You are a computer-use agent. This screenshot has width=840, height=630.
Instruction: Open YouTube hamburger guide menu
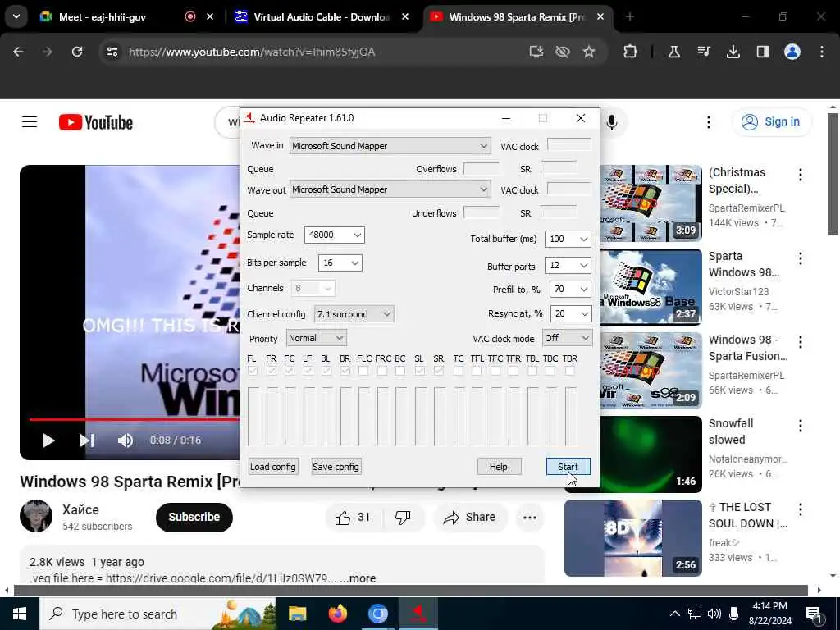[x=30, y=122]
